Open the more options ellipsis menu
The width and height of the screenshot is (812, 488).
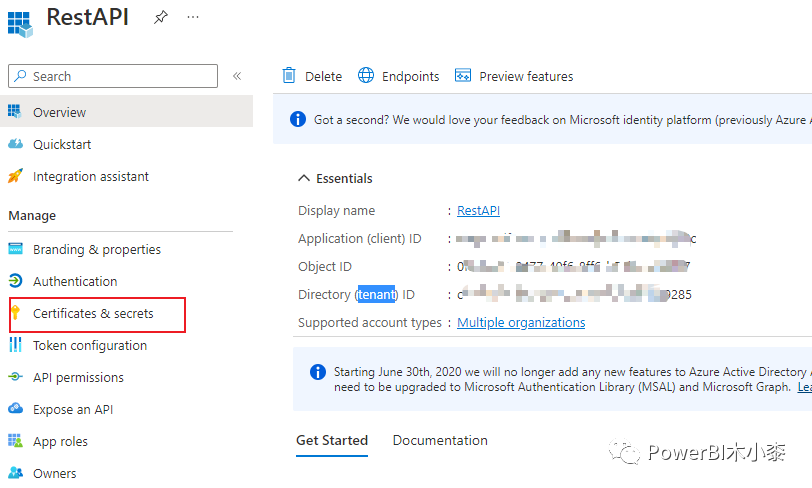(x=193, y=17)
